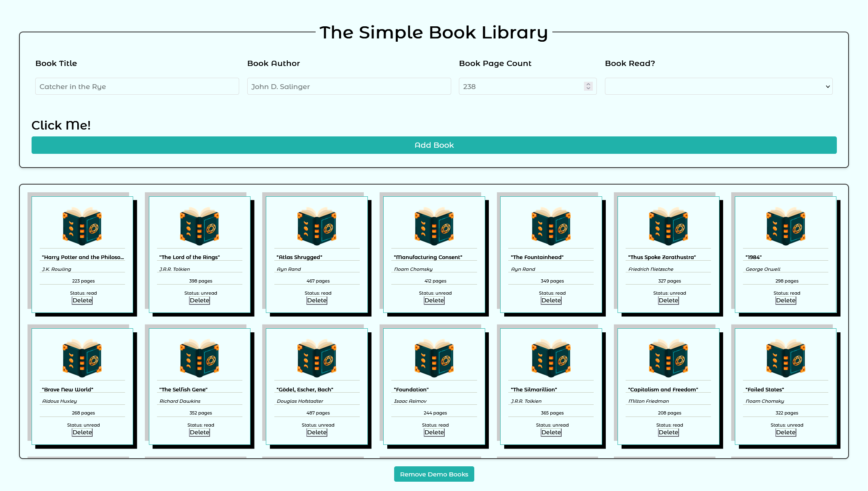Click Remove Demo Books button

(x=434, y=474)
